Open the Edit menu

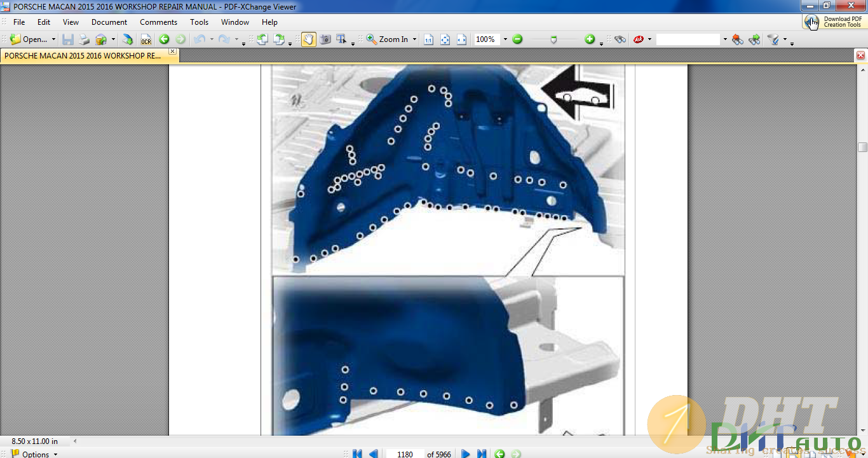tap(43, 22)
